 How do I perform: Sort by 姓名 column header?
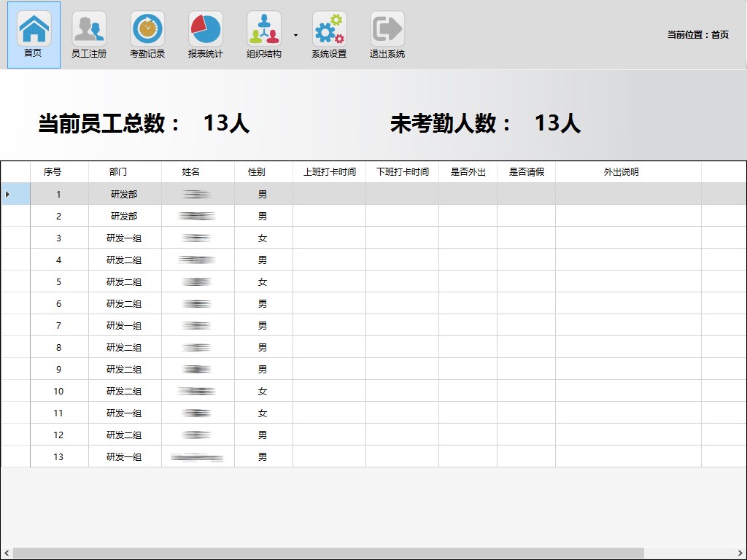[x=191, y=172]
